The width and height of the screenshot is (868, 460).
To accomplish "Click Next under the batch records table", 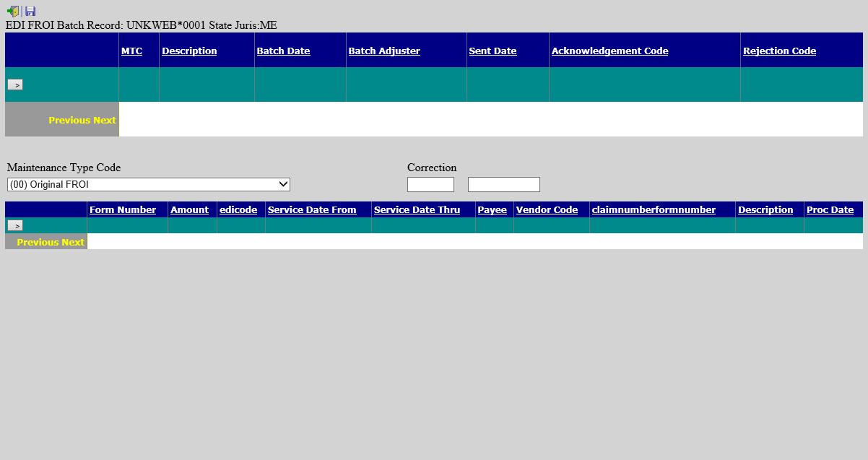I will pyautogui.click(x=105, y=121).
